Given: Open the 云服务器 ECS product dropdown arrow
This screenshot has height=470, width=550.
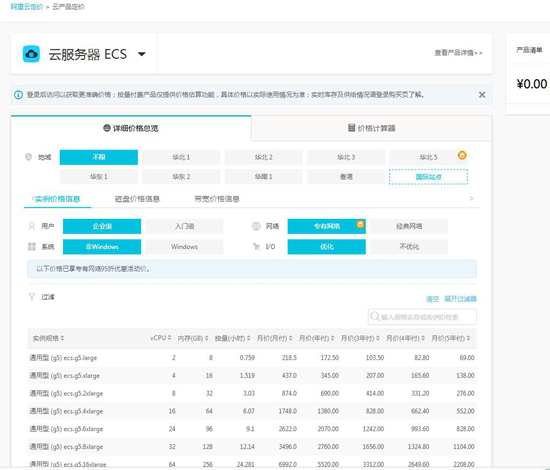Looking at the screenshot, I should tap(142, 54).
